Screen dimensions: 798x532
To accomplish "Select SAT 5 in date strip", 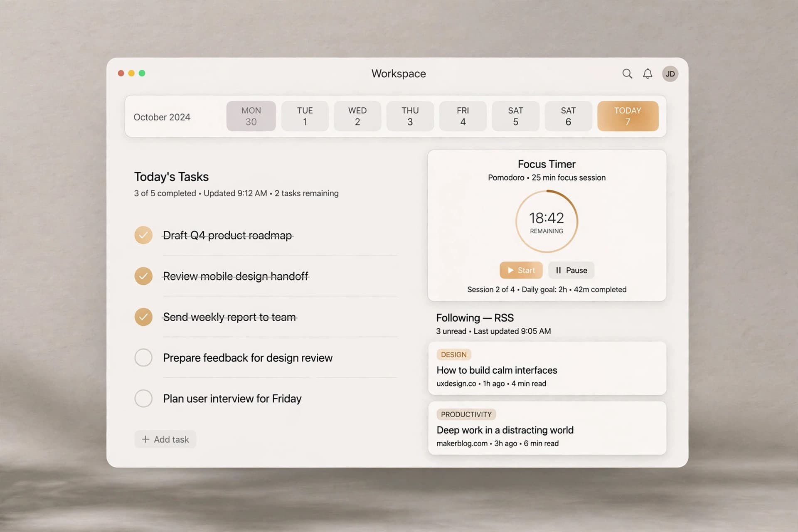I will (515, 116).
